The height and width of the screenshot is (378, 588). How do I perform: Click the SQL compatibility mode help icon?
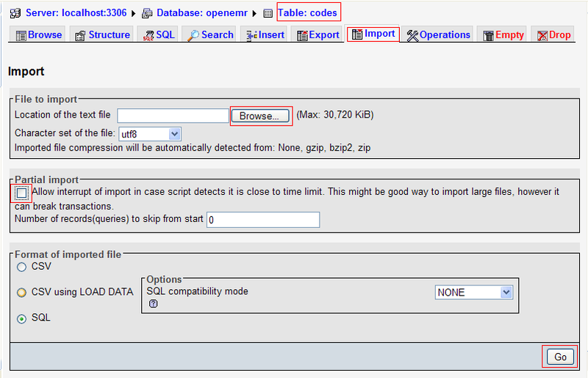(x=154, y=303)
